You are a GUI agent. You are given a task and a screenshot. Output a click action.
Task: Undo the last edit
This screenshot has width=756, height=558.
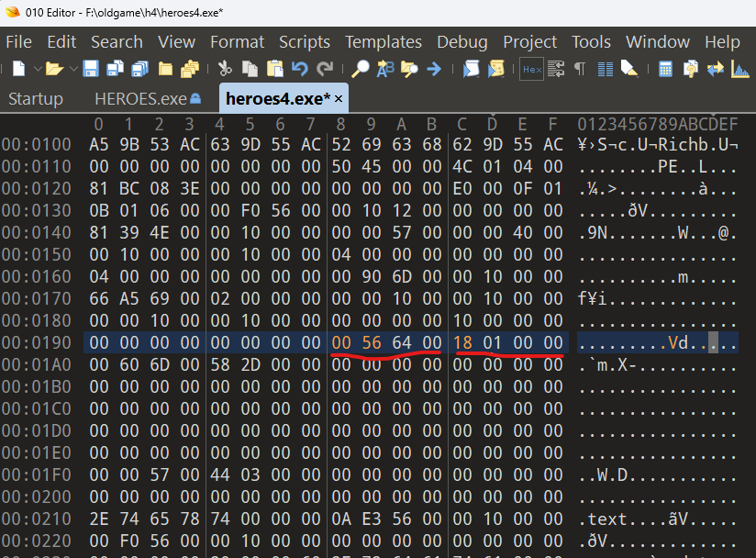300,69
